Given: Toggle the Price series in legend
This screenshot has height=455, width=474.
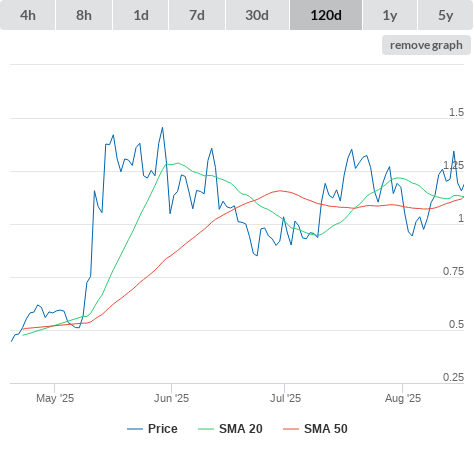Looking at the screenshot, I should (x=163, y=429).
